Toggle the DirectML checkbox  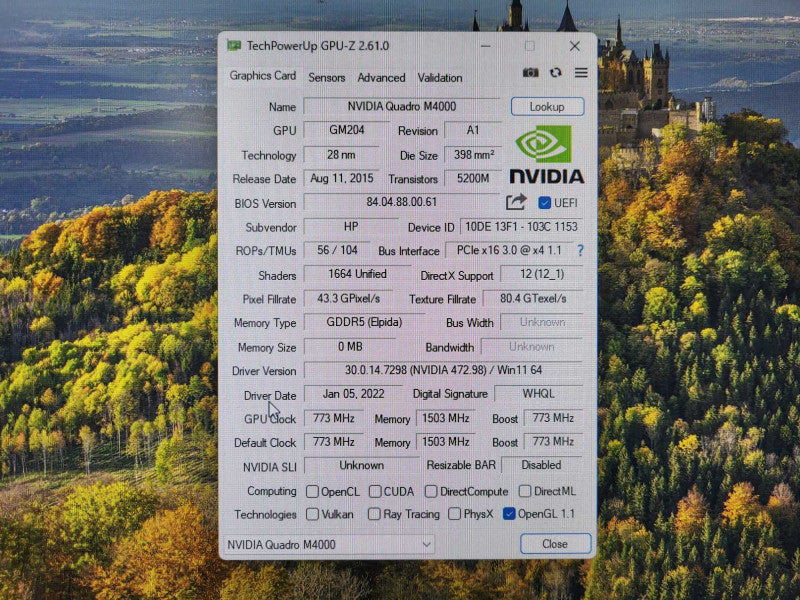point(524,491)
